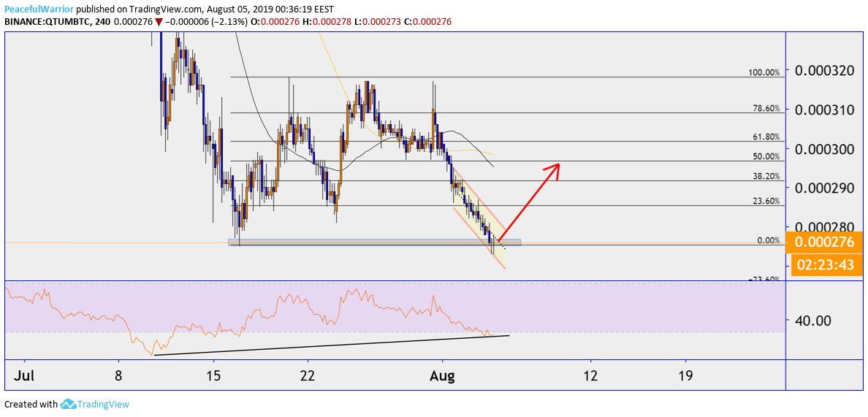Image resolution: width=868 pixels, height=417 pixels.
Task: Click the 0.000310 price axis label
Action: (x=825, y=110)
